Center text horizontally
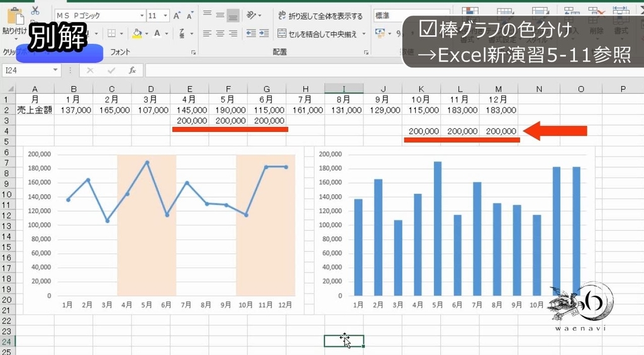 tap(220, 33)
